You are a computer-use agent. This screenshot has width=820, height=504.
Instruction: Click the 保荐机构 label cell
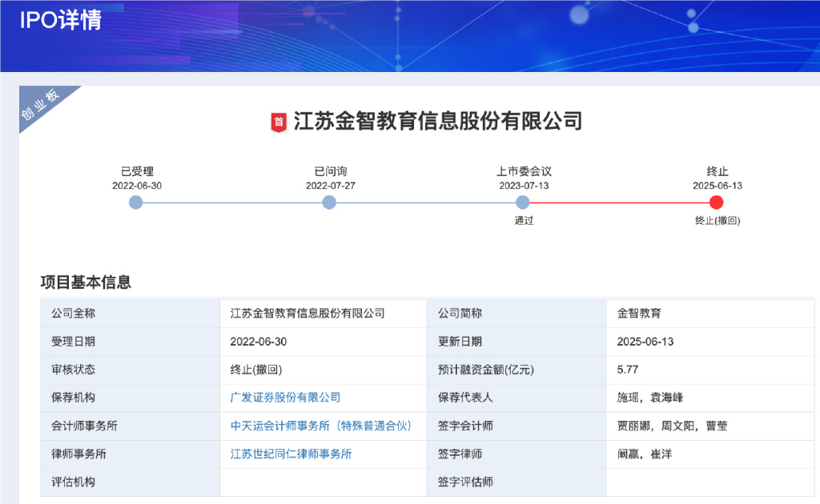pyautogui.click(x=131, y=398)
